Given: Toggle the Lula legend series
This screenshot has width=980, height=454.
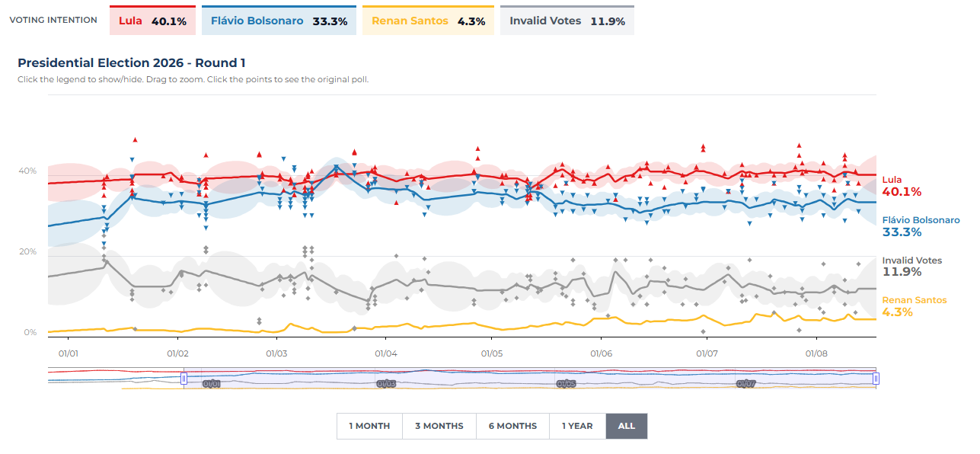Looking at the screenshot, I should [x=152, y=21].
